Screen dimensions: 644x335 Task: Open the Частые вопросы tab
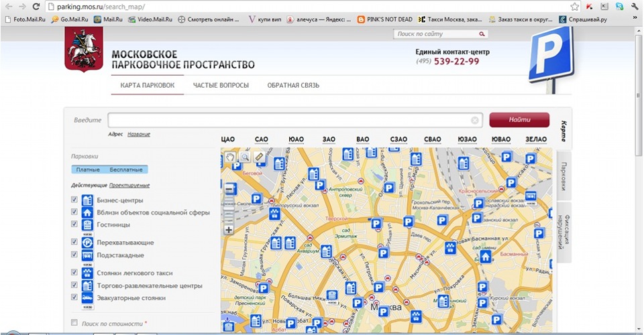point(221,86)
